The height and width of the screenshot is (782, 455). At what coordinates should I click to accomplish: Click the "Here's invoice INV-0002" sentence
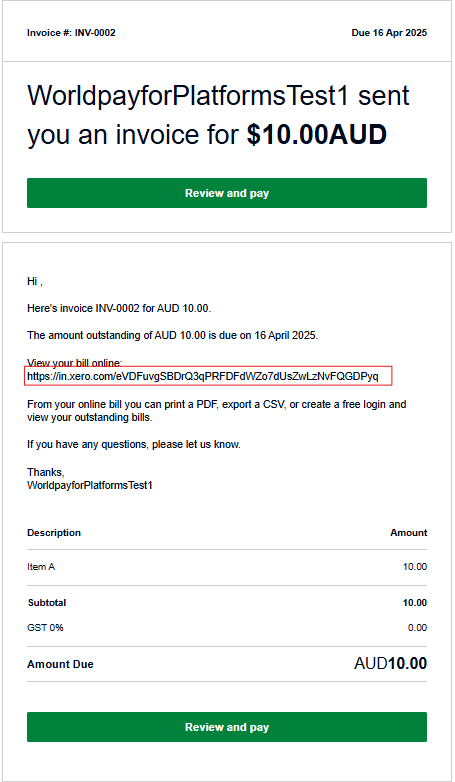tap(119, 309)
